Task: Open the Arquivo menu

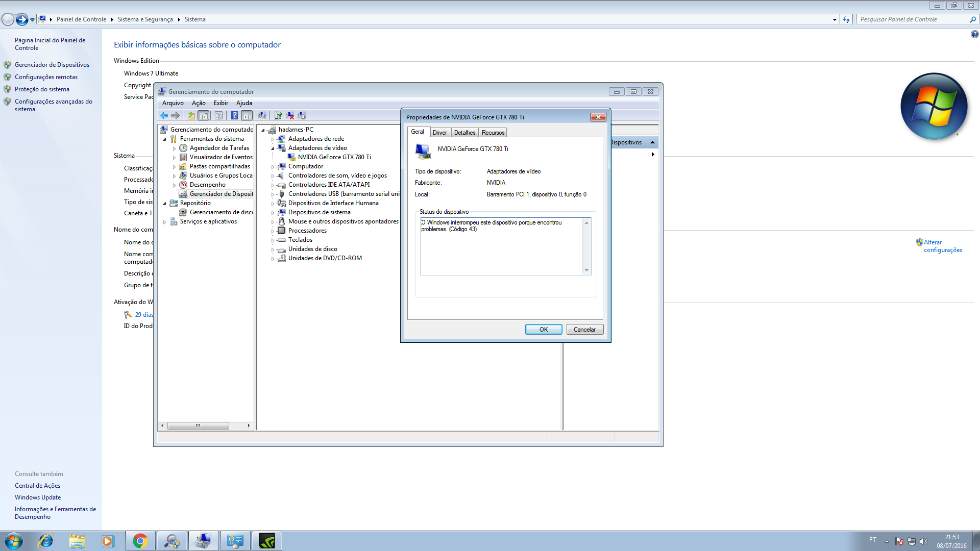Action: click(x=173, y=103)
